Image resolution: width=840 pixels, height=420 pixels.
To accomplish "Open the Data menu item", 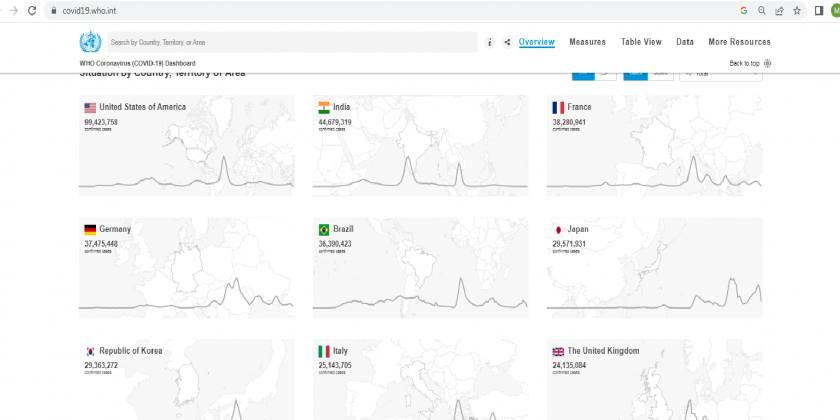I will 685,42.
